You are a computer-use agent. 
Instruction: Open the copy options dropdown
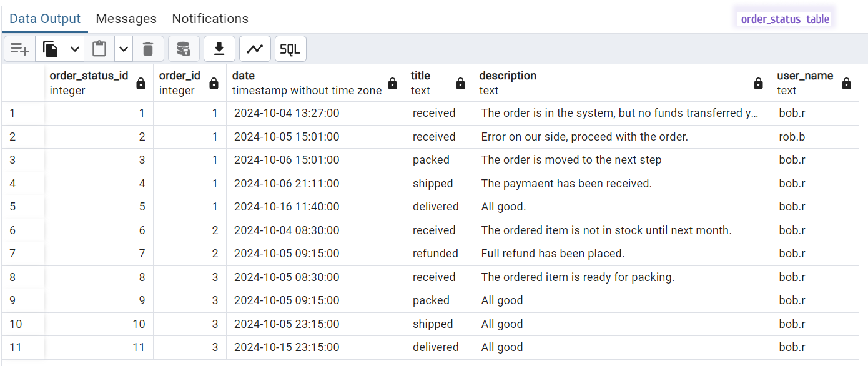(74, 48)
